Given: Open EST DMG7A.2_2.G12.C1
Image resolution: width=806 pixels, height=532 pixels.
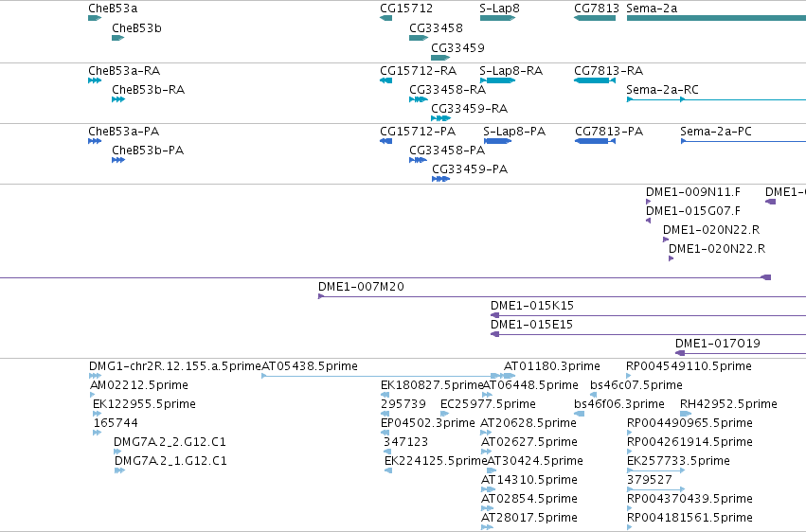Looking at the screenshot, I should pyautogui.click(x=170, y=443).
